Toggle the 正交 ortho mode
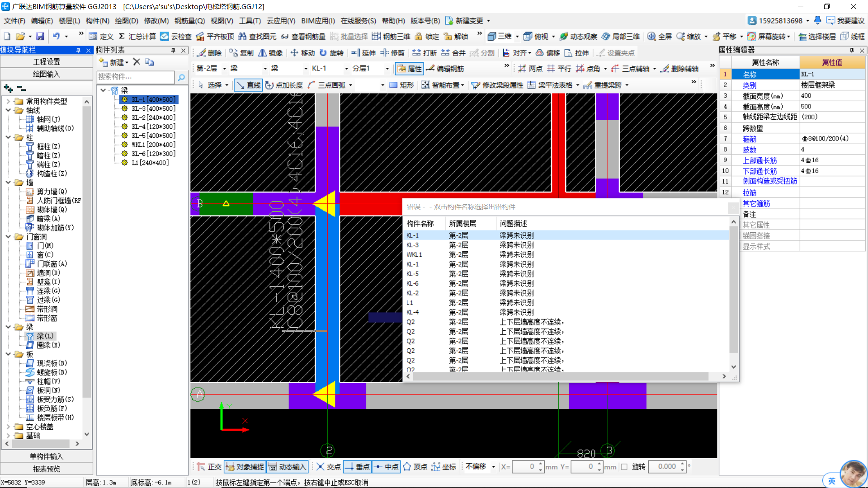The height and width of the screenshot is (488, 868). [209, 467]
